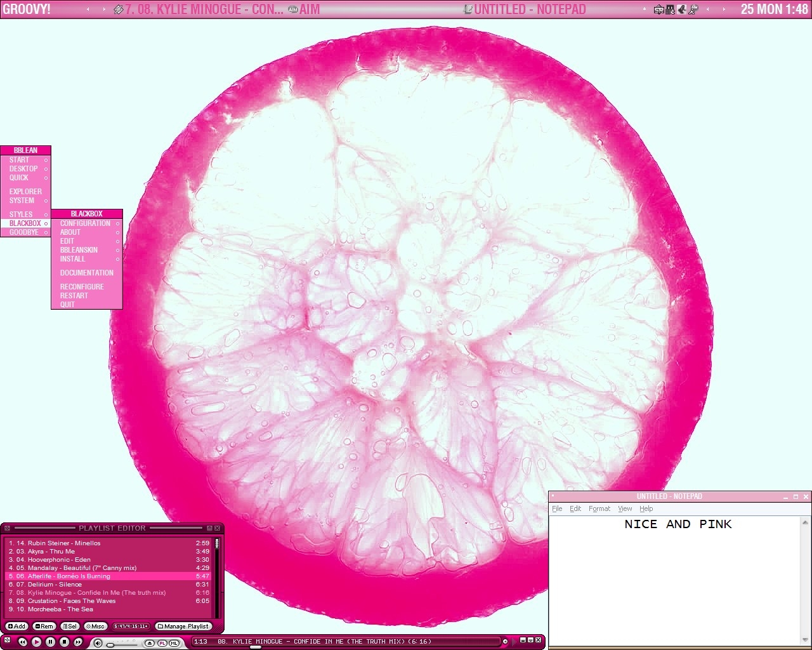Switch to AIM in the top taskbar
The height and width of the screenshot is (650, 812).
(304, 10)
